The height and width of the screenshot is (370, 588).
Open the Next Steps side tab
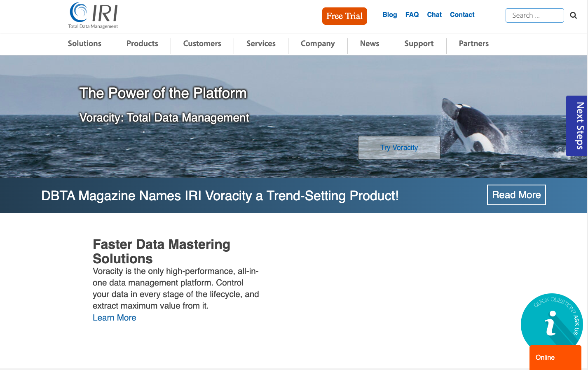pos(577,126)
